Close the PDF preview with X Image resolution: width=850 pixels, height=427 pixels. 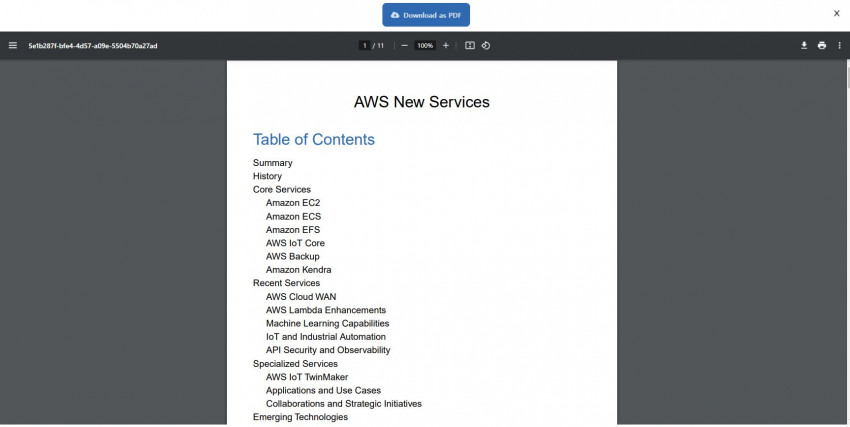point(837,13)
